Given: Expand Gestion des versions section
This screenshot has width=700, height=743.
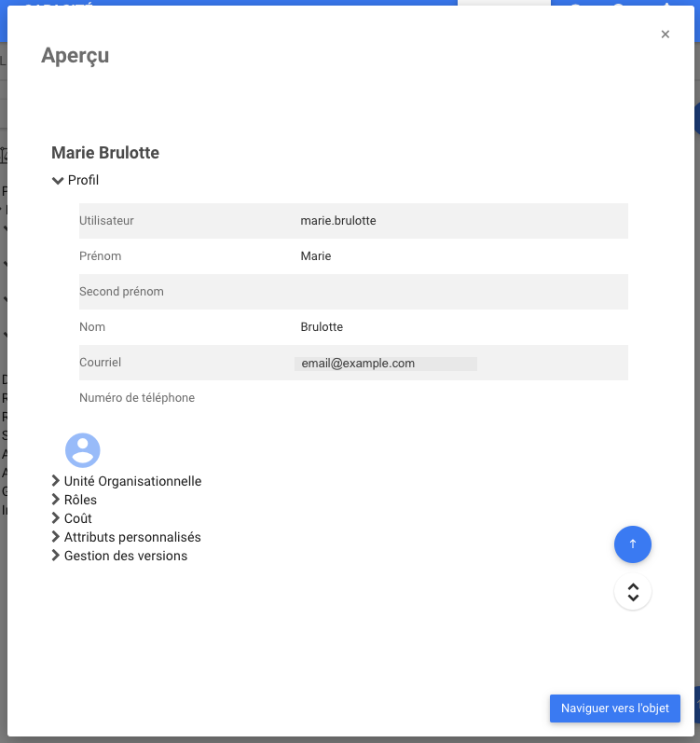Looking at the screenshot, I should click(119, 556).
